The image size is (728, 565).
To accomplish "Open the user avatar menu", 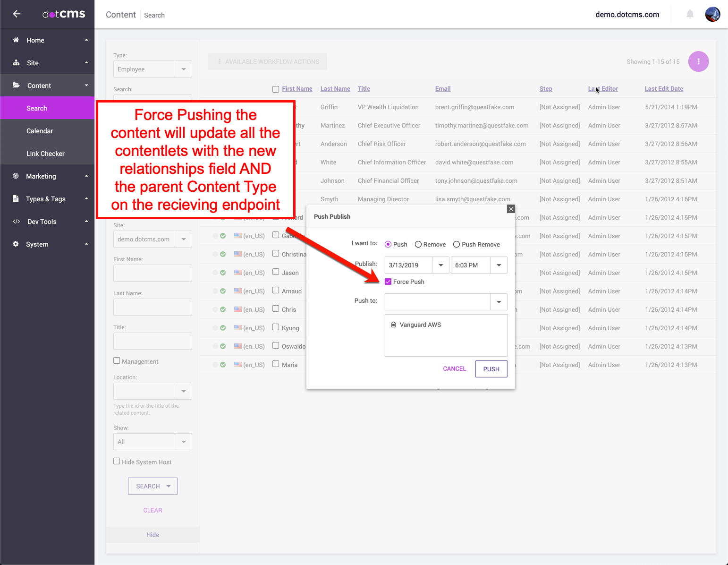I will pyautogui.click(x=712, y=14).
